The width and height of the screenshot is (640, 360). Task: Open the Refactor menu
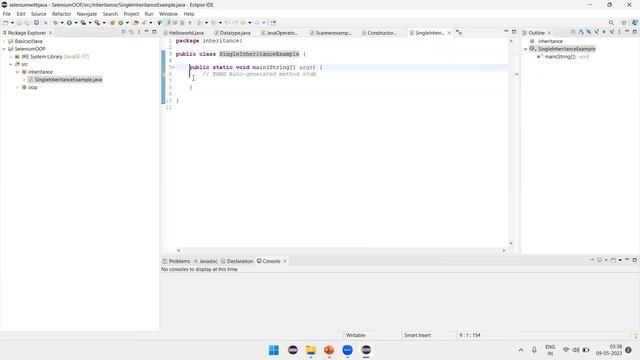point(62,14)
